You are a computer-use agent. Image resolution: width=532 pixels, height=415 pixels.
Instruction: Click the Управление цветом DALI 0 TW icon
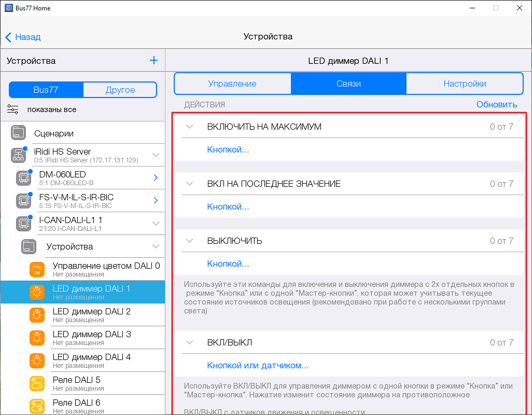(x=37, y=269)
